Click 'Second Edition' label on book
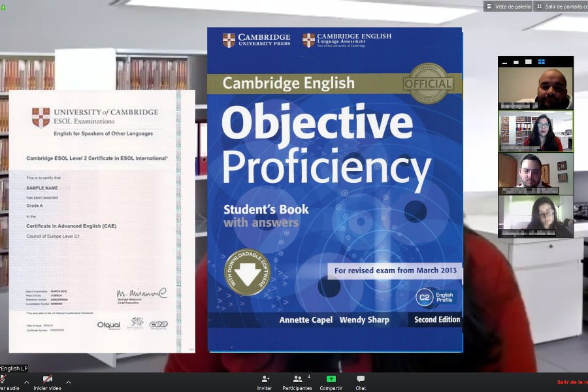Screen dimensions: 588x392 [437, 319]
